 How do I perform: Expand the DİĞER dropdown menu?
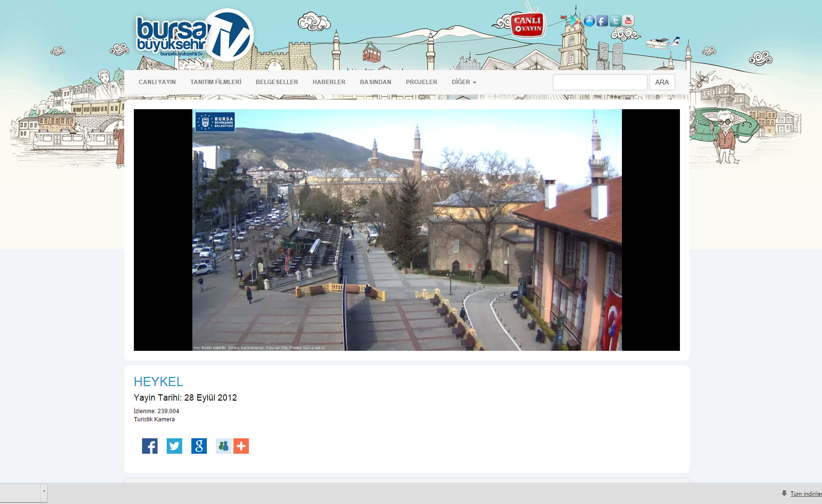pyautogui.click(x=464, y=82)
